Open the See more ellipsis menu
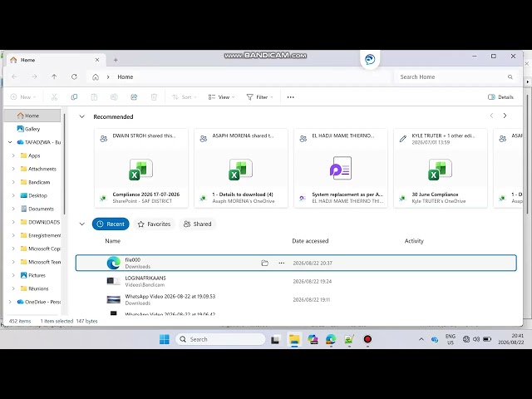This screenshot has height=399, width=532. pos(290,97)
